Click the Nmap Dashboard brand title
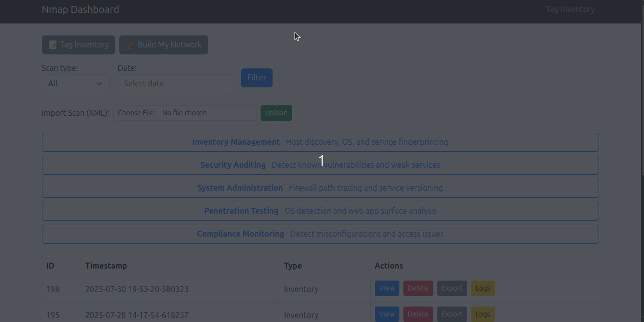644x322 pixels. tap(80, 9)
